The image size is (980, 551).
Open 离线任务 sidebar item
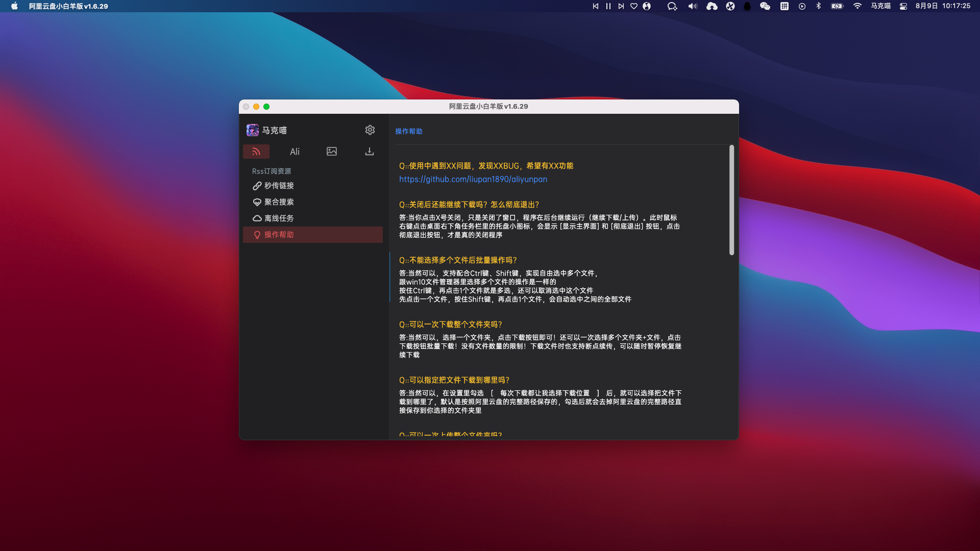[279, 218]
